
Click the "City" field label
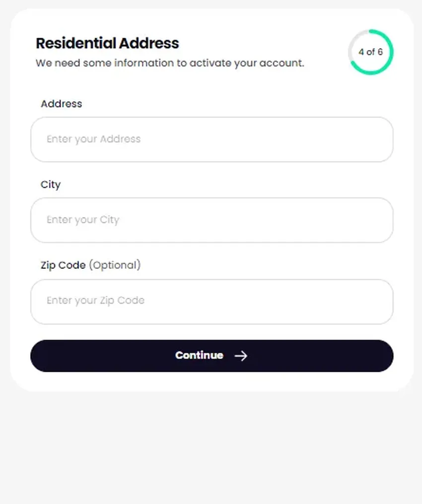[50, 185]
